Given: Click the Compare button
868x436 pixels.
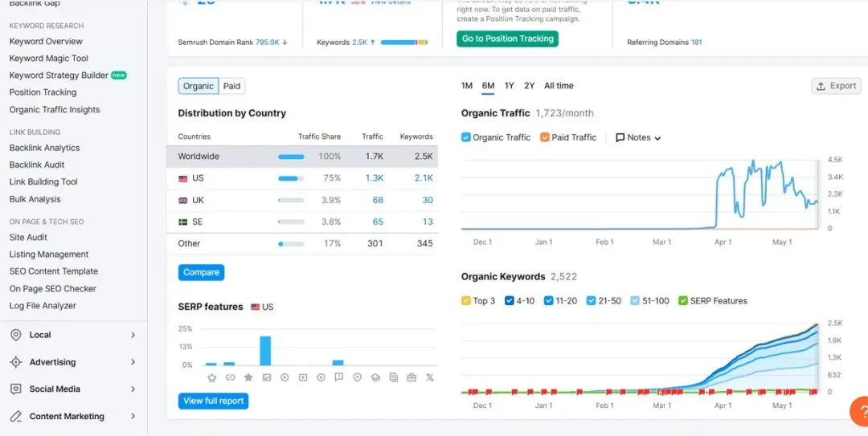Looking at the screenshot, I should coord(201,272).
